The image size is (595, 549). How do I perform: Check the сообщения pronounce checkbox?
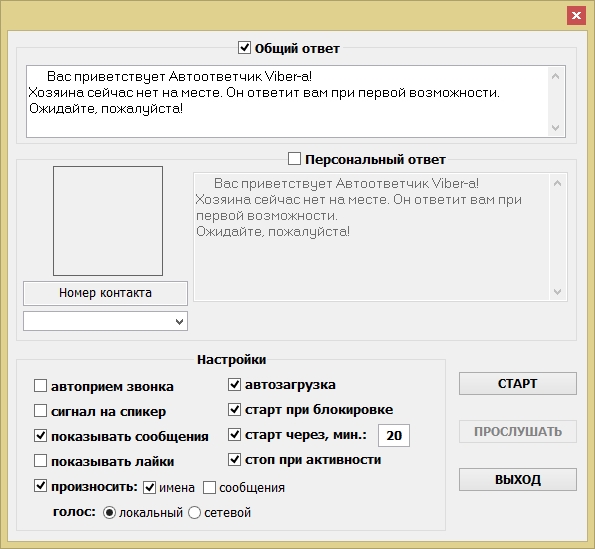click(209, 488)
